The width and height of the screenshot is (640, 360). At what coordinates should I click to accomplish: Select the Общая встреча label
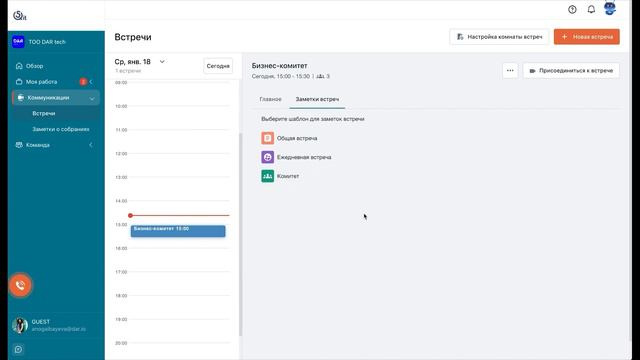click(297, 138)
